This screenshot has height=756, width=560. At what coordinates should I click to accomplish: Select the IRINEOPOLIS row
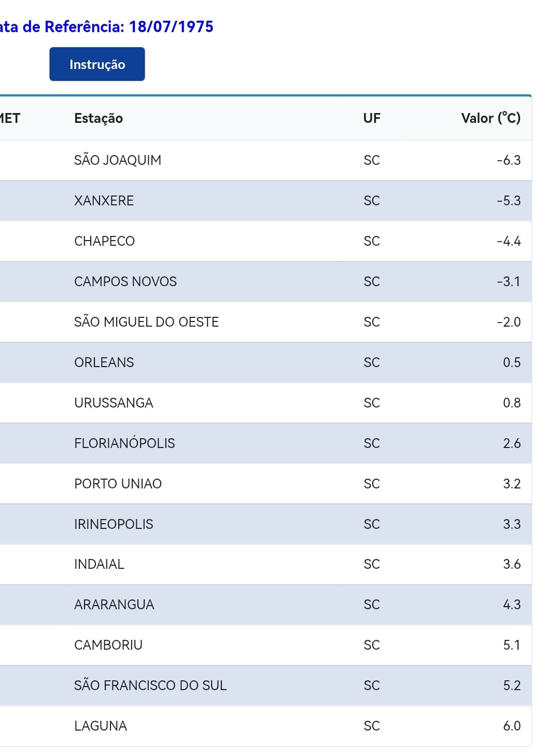[265, 524]
